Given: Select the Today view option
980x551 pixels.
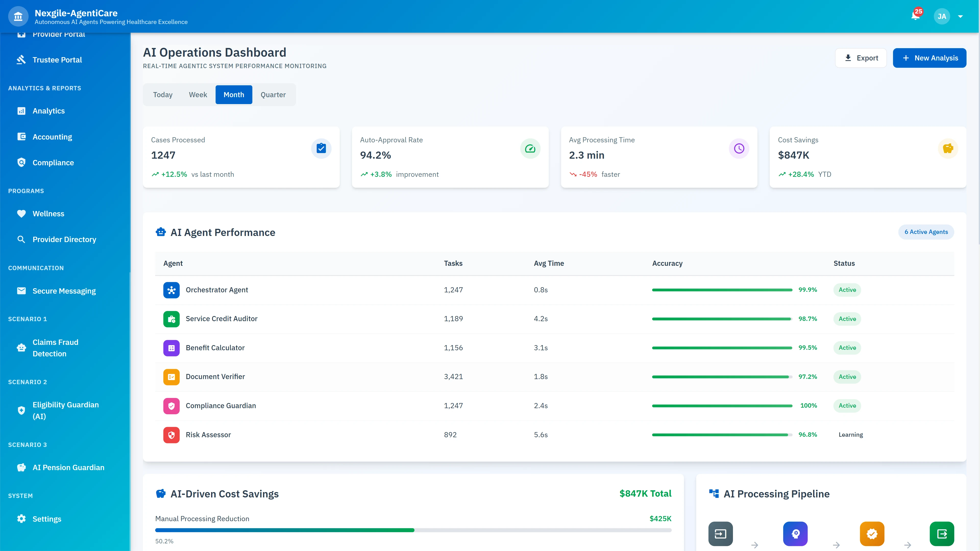Looking at the screenshot, I should [163, 94].
